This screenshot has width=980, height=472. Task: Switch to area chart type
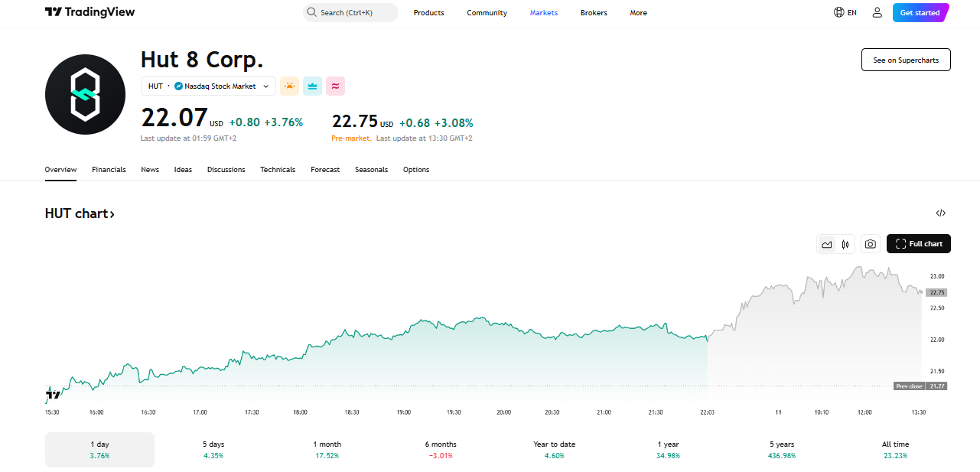827,244
